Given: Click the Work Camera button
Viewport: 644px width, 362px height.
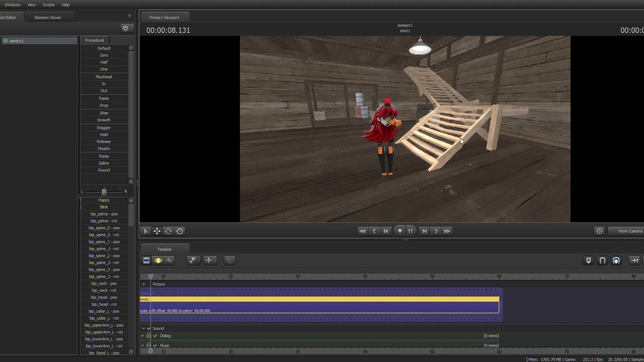Looking at the screenshot, I should 626,231.
